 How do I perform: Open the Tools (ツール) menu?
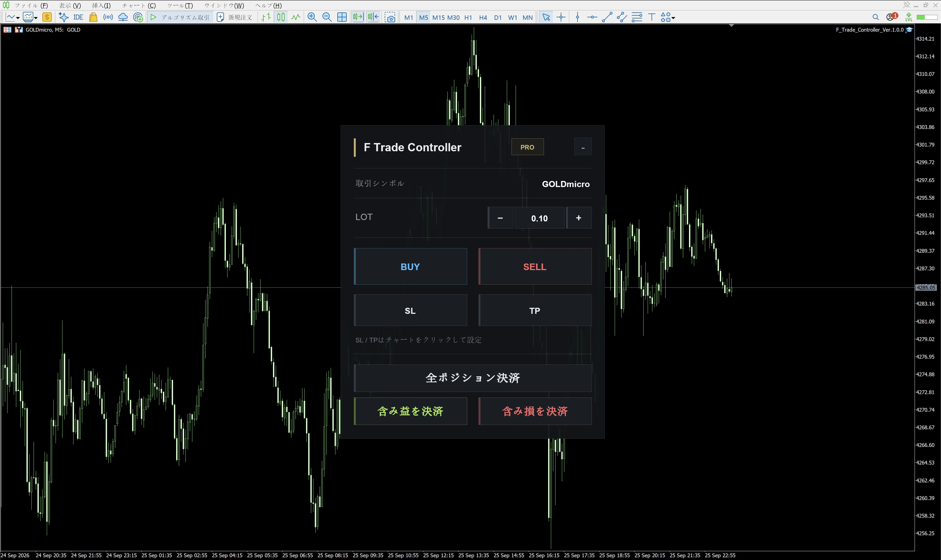[180, 5]
